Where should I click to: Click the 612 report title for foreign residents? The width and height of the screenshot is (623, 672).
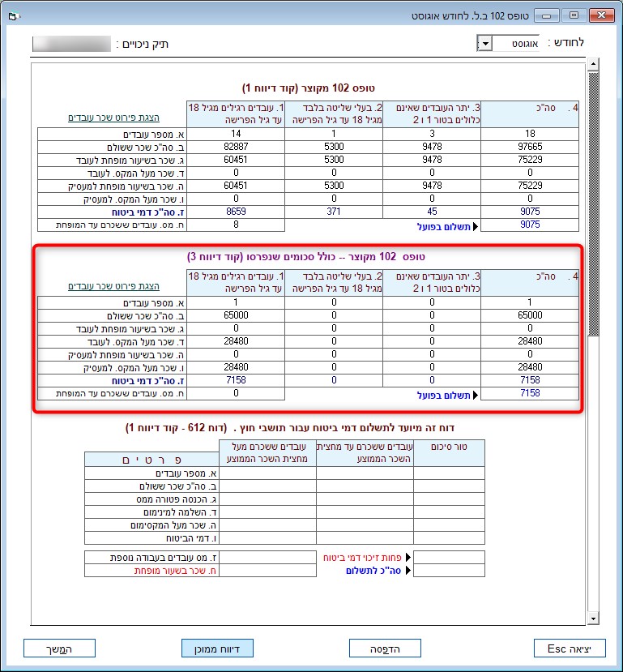pyautogui.click(x=290, y=428)
